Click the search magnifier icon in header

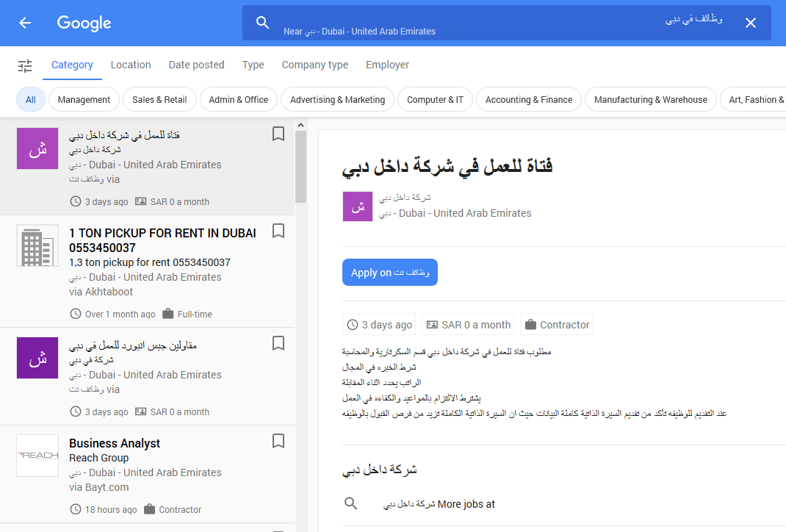263,23
